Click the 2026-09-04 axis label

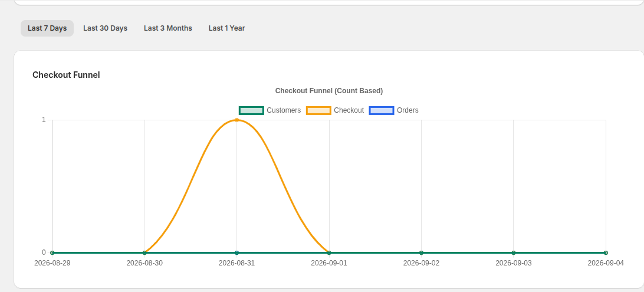click(x=606, y=263)
